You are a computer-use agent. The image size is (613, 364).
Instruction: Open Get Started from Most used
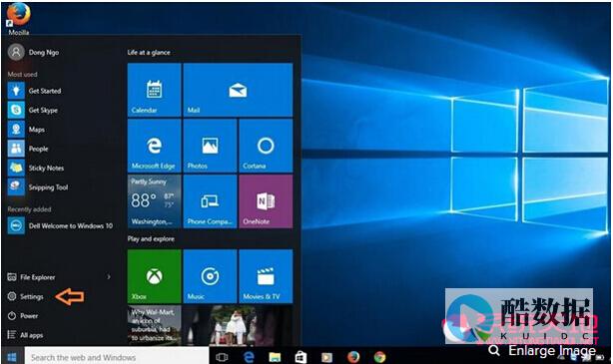point(34,91)
